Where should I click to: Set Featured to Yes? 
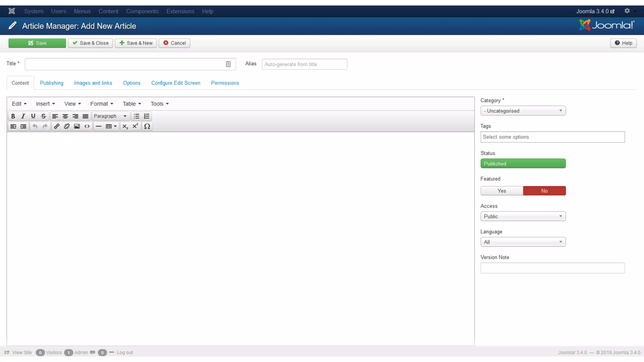point(502,191)
